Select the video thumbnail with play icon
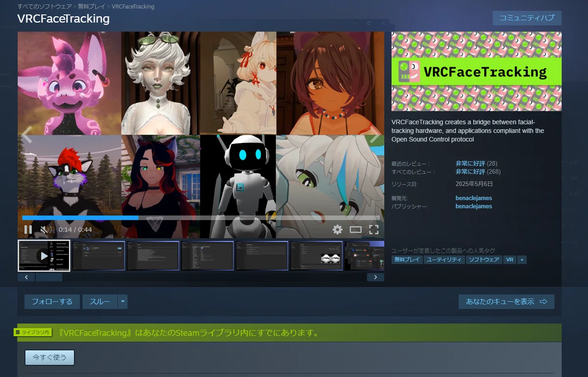This screenshot has height=377, width=588. [44, 255]
